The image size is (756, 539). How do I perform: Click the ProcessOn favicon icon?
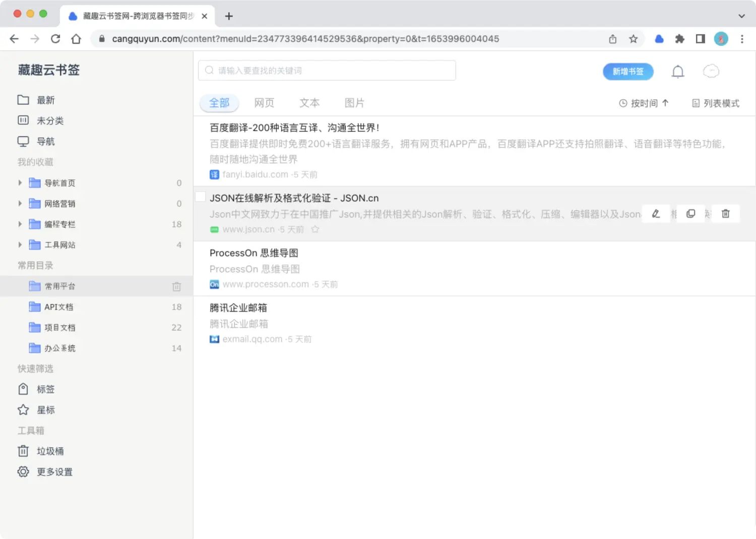214,284
